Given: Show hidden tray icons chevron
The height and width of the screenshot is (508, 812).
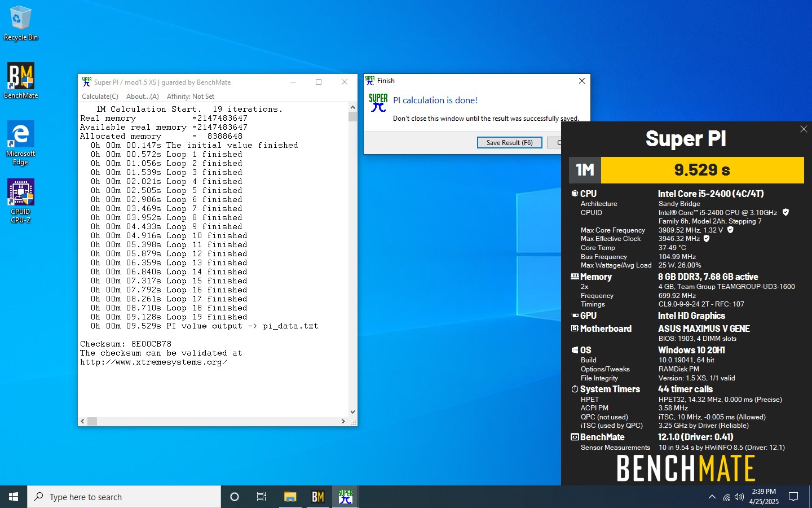Looking at the screenshot, I should (x=712, y=497).
